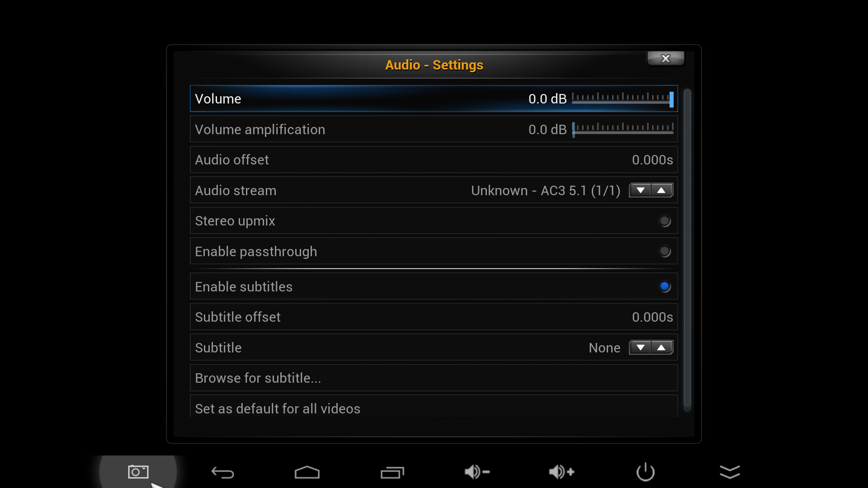Viewport: 868px width, 488px height.
Task: Select previous audio stream with down arrow
Action: 640,190
